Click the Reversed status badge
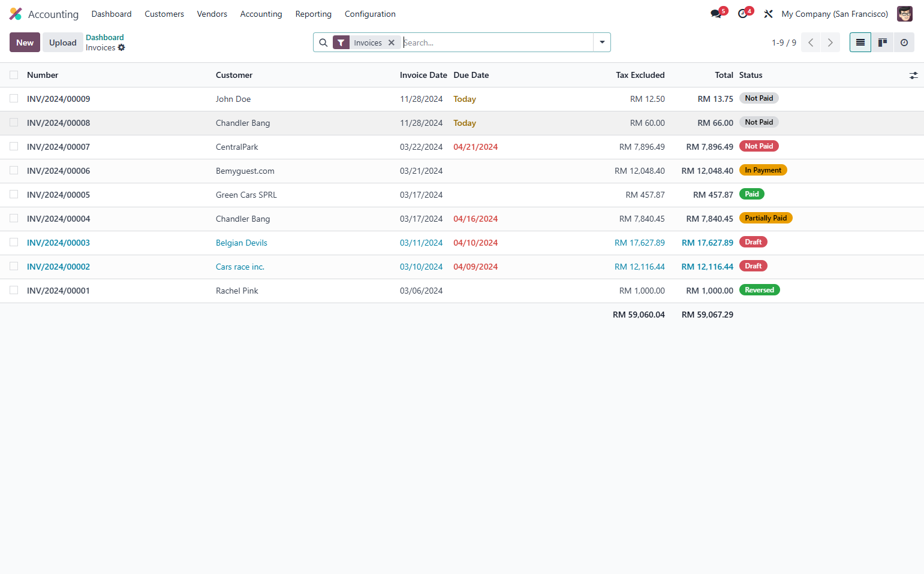 click(759, 290)
